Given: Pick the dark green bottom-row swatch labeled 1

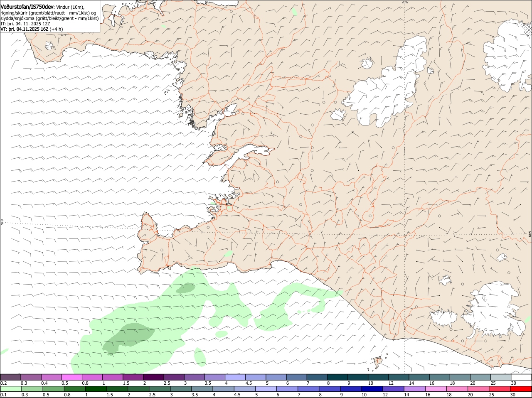Looking at the screenshot, I should coord(96,389).
